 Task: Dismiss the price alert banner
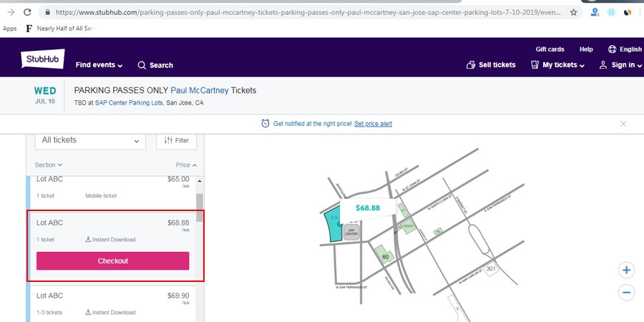[x=623, y=124]
